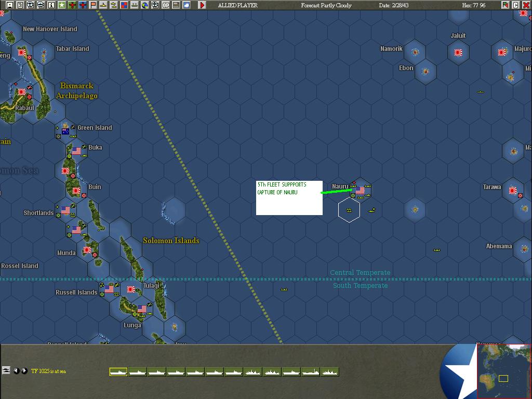Click the info 'i' toolbar icon
Image resolution: width=532 pixels, height=399 pixels.
pyautogui.click(x=51, y=5)
